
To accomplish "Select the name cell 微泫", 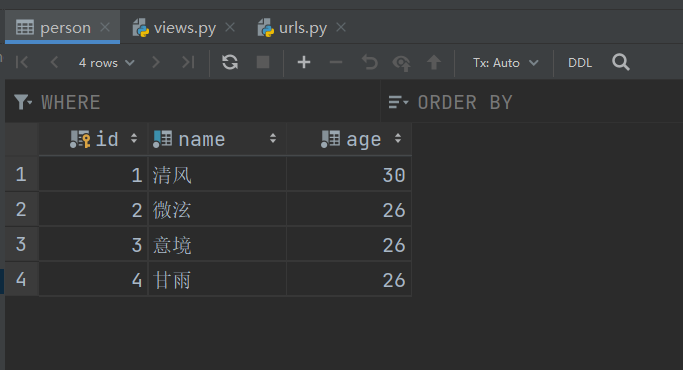I will tap(217, 209).
